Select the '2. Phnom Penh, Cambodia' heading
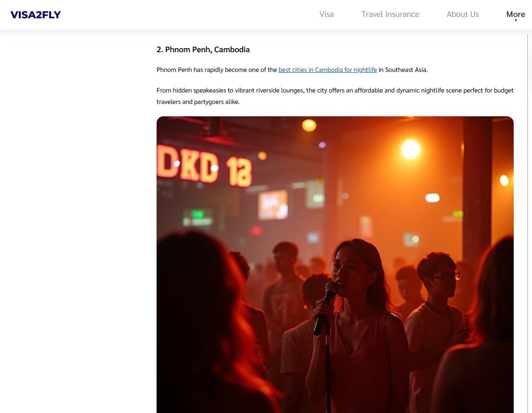The height and width of the screenshot is (413, 532). tap(203, 49)
